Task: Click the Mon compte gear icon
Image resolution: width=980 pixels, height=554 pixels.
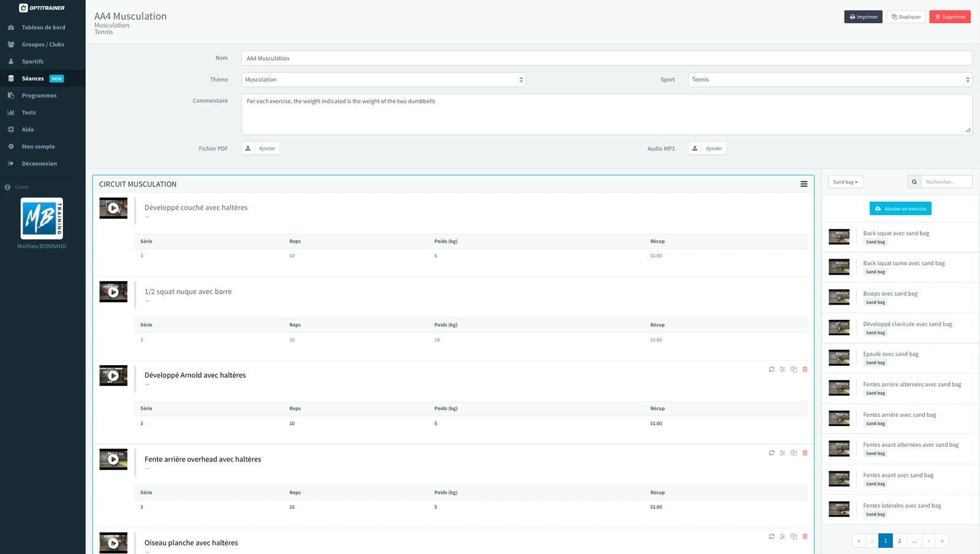Action: [11, 147]
